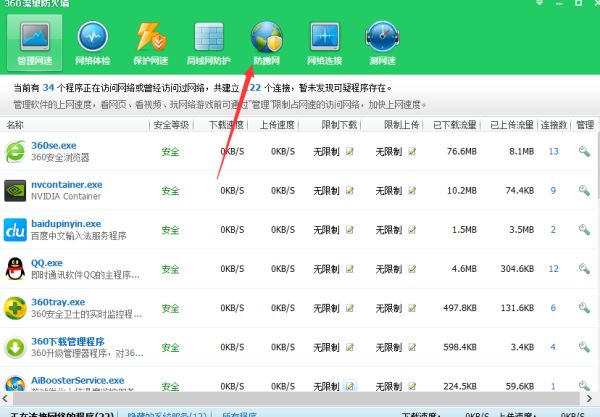
Task: Click the 76.6MB downloaded value for 360se.exe
Action: (461, 151)
